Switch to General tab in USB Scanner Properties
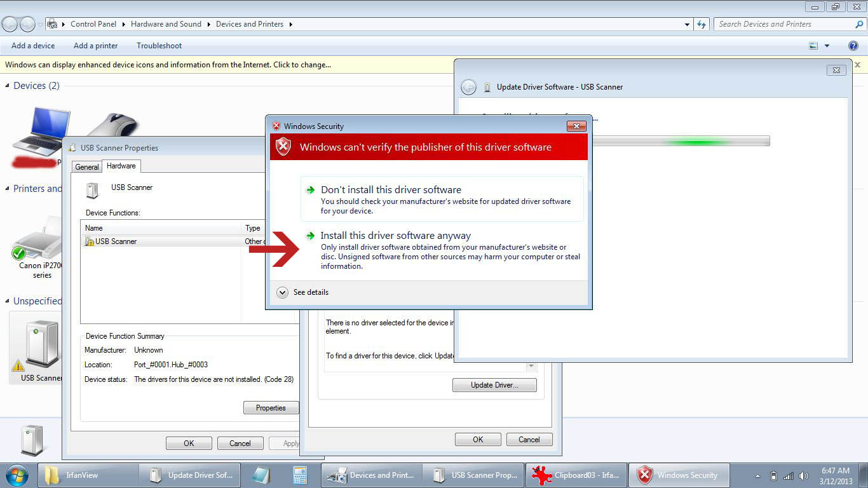 [87, 167]
